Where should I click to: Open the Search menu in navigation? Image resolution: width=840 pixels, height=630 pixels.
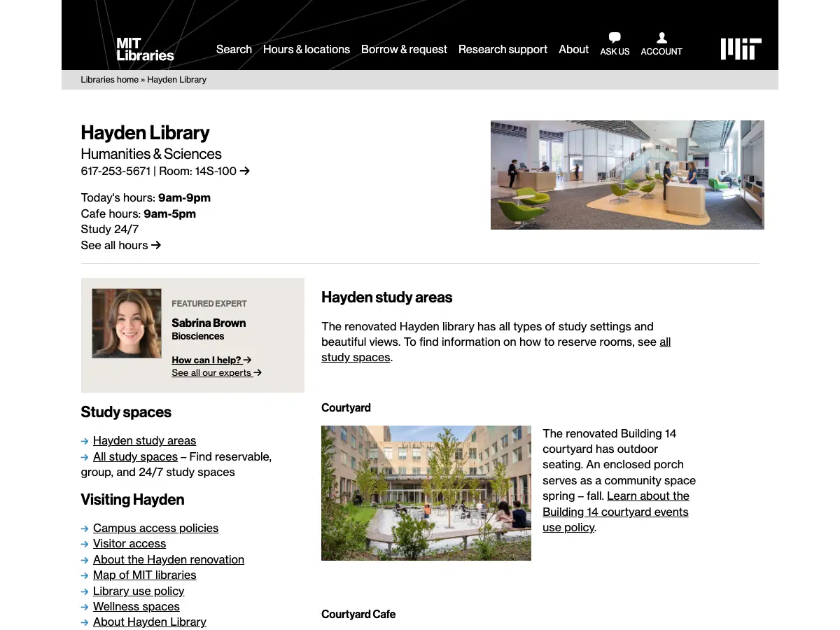[234, 49]
